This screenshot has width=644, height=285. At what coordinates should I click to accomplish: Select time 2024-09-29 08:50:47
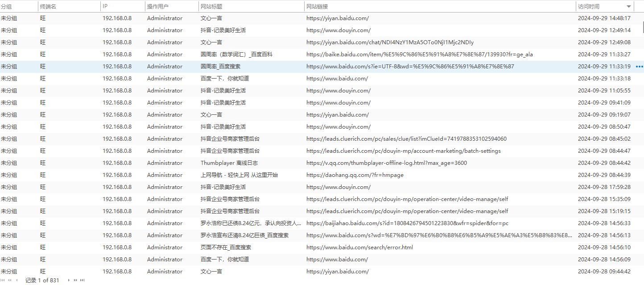[x=604, y=127]
